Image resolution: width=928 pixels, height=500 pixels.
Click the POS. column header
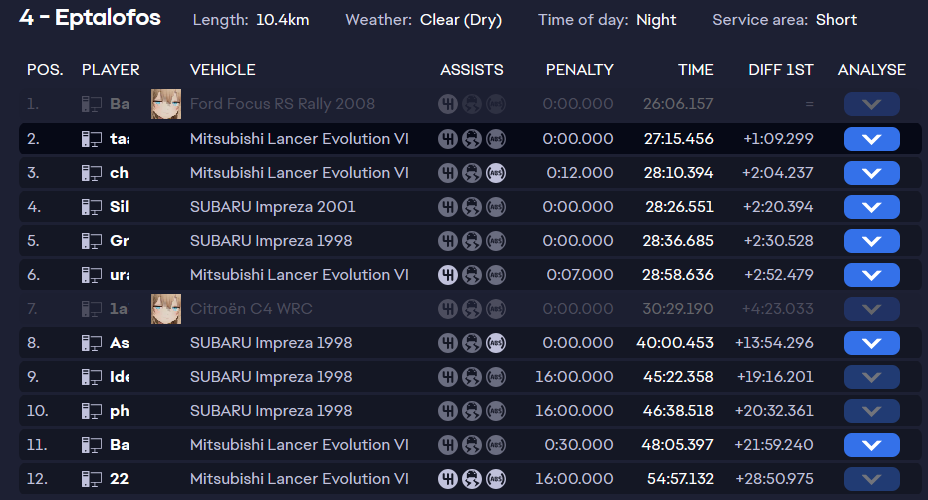click(x=45, y=70)
